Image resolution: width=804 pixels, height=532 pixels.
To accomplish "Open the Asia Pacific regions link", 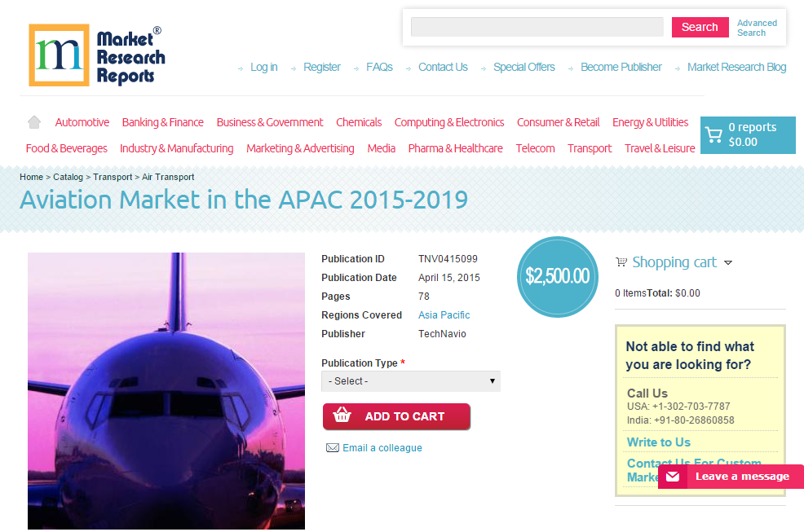I will pyautogui.click(x=444, y=314).
